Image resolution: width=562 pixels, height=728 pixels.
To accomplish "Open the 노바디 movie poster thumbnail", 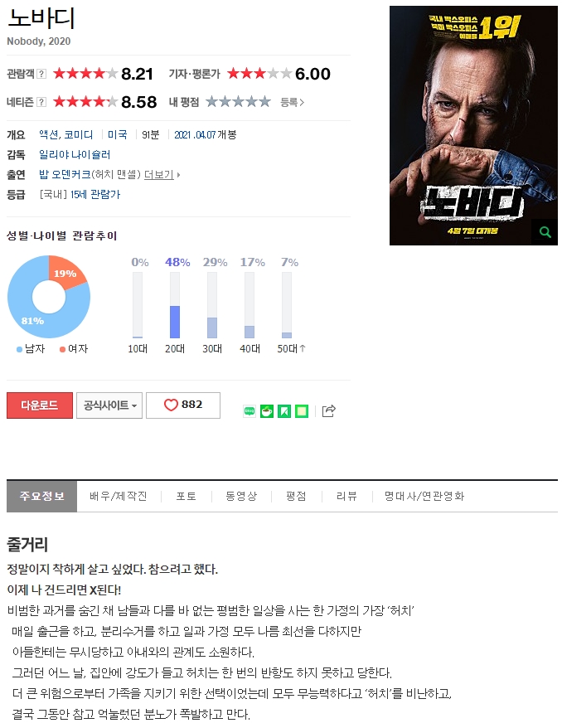I will pos(473,125).
